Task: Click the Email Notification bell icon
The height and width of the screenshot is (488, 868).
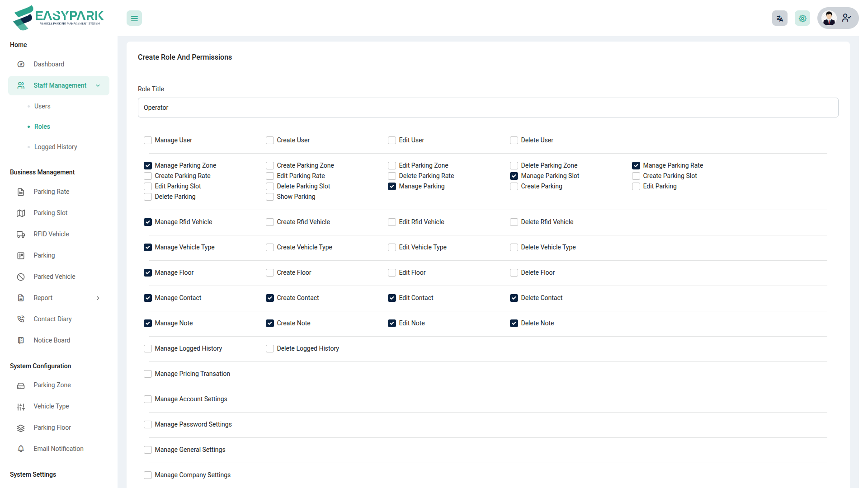Action: point(21,449)
